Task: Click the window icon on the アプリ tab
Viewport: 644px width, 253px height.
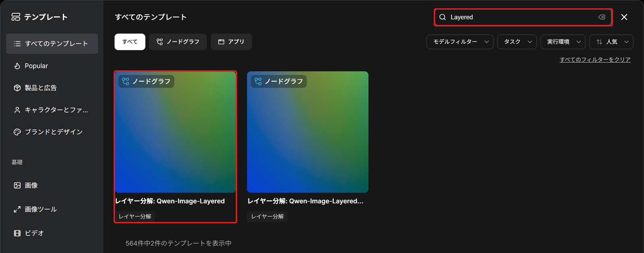Action: tap(221, 42)
